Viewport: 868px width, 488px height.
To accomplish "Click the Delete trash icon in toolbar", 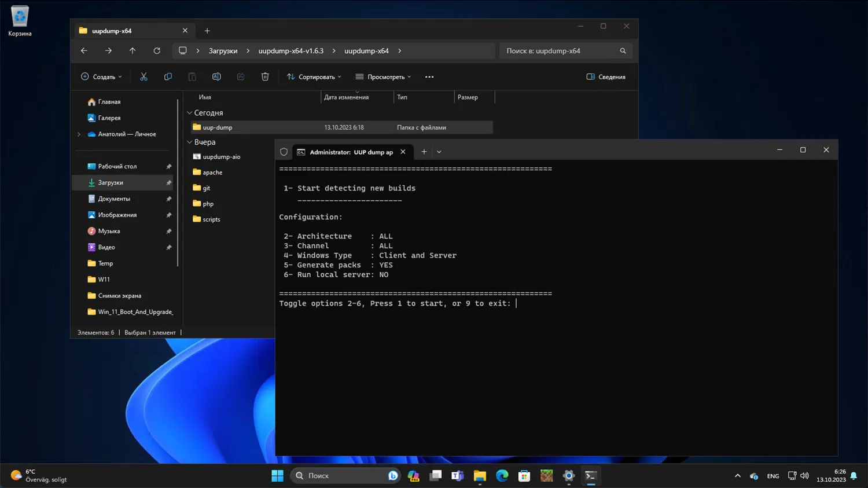I will tap(265, 76).
